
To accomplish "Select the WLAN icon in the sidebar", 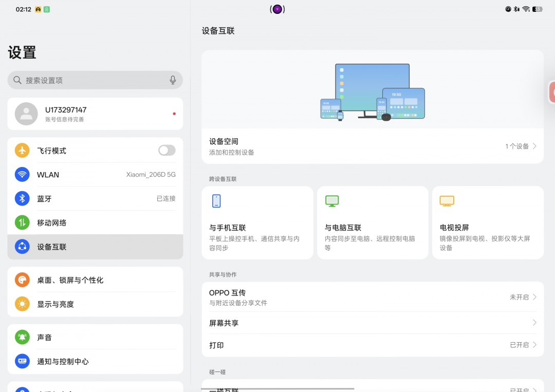I will 22,175.
